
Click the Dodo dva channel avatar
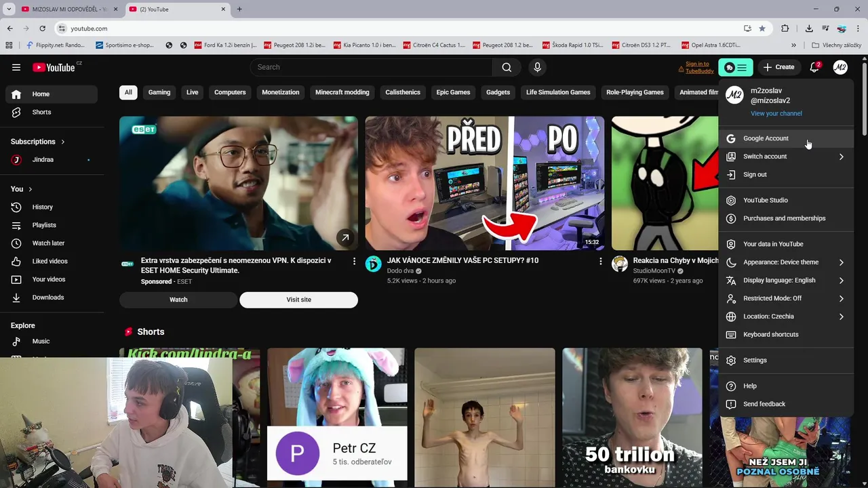pyautogui.click(x=374, y=264)
